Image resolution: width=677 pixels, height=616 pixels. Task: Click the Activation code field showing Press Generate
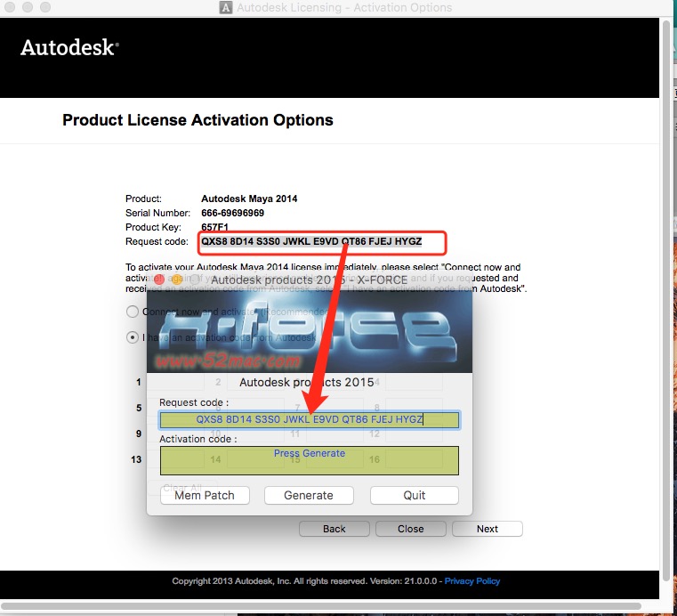[309, 460]
